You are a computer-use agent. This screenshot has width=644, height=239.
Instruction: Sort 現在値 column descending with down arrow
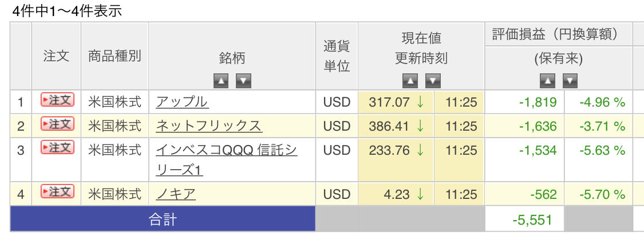[x=433, y=81]
